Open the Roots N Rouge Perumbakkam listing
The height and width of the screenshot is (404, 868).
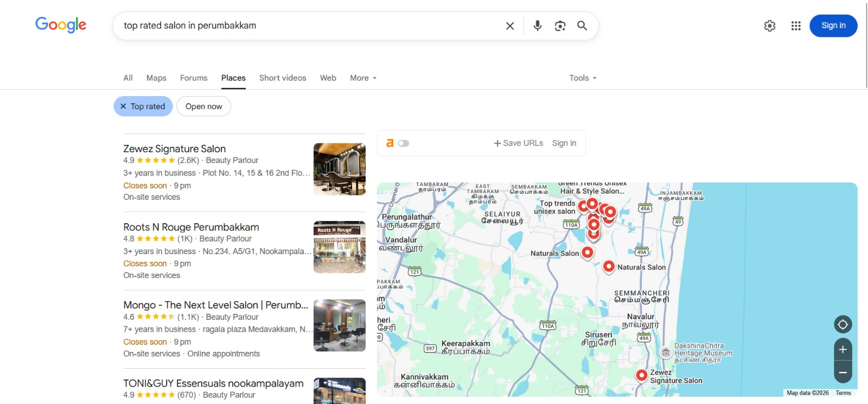(x=191, y=227)
